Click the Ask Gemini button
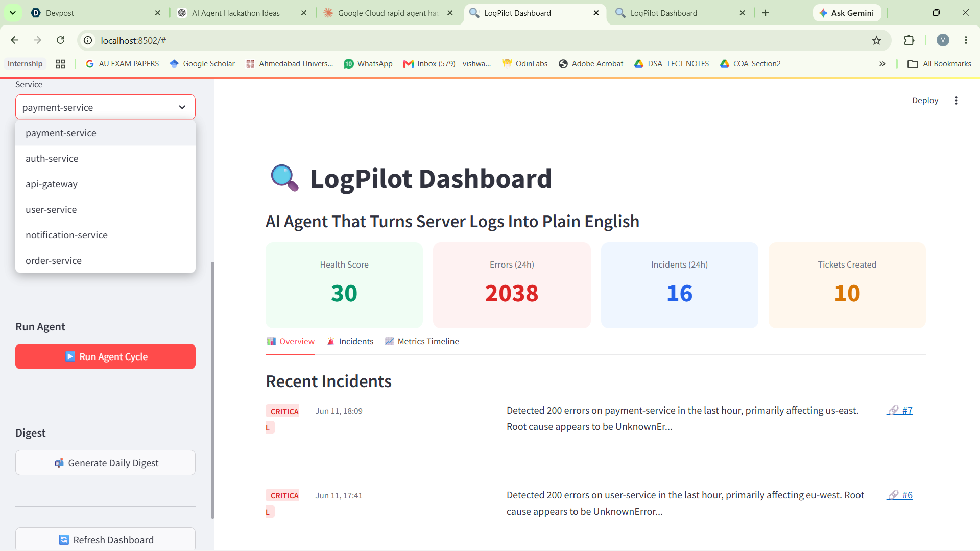Screen dimensions: 980x551 tap(847, 13)
